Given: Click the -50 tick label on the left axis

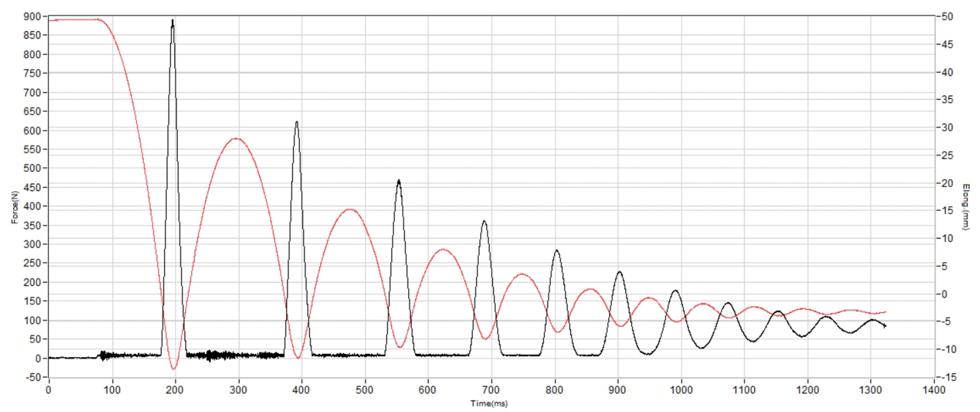Looking at the screenshot, I should pos(33,377).
